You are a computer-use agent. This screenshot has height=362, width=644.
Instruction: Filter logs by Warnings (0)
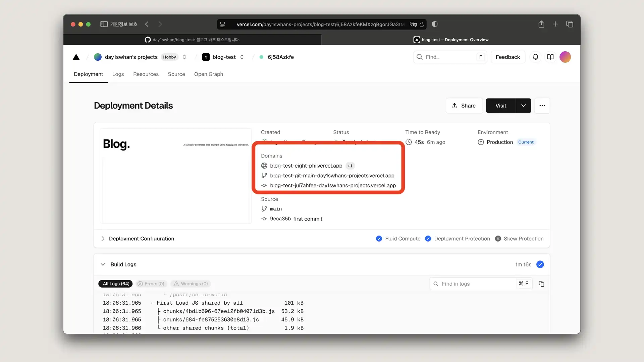tap(191, 284)
